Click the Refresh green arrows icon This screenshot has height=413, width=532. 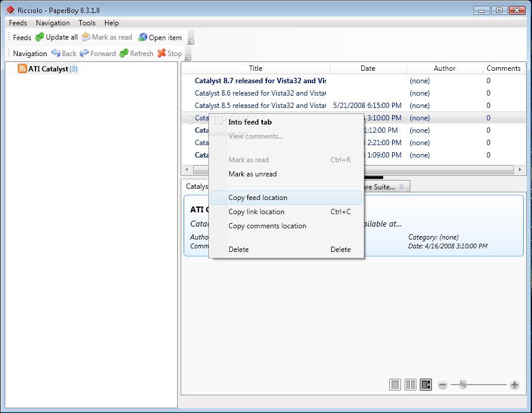click(124, 53)
